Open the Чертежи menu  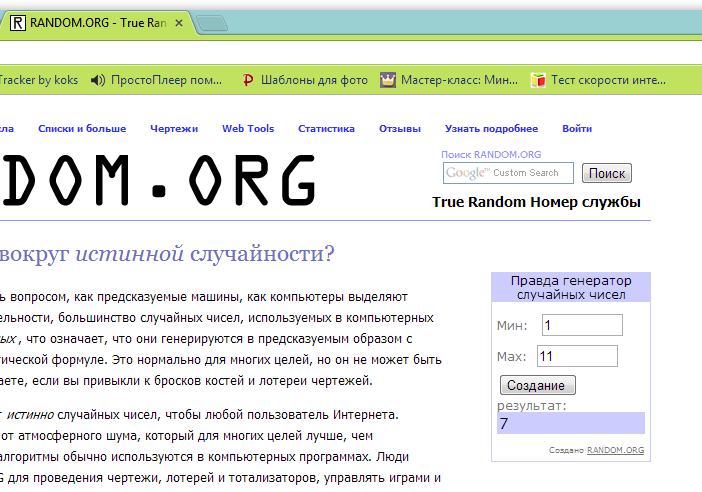point(174,128)
